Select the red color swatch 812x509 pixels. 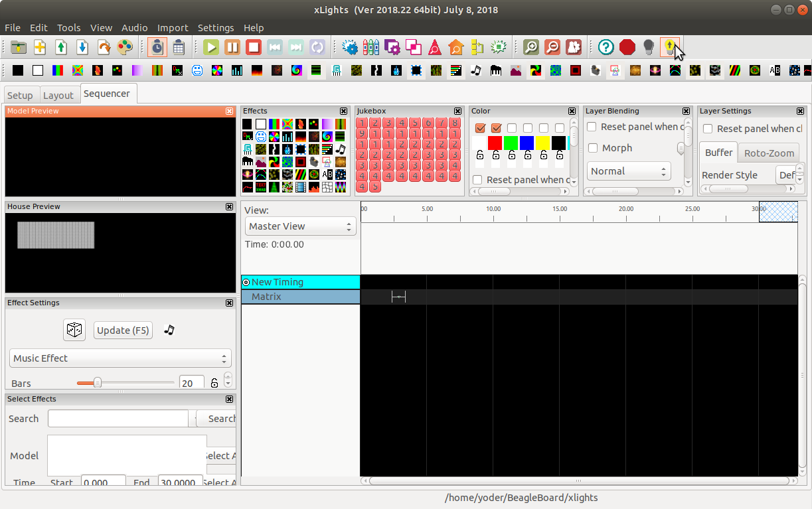495,143
